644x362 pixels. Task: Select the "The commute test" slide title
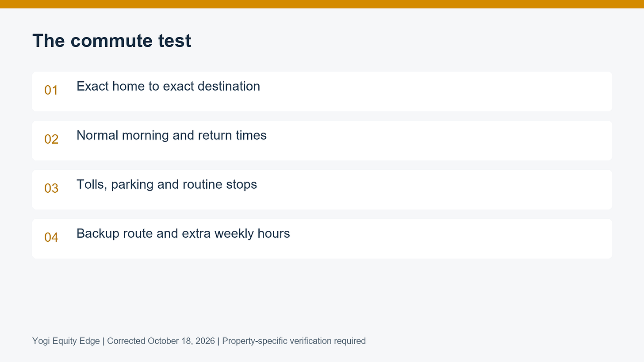click(x=111, y=41)
